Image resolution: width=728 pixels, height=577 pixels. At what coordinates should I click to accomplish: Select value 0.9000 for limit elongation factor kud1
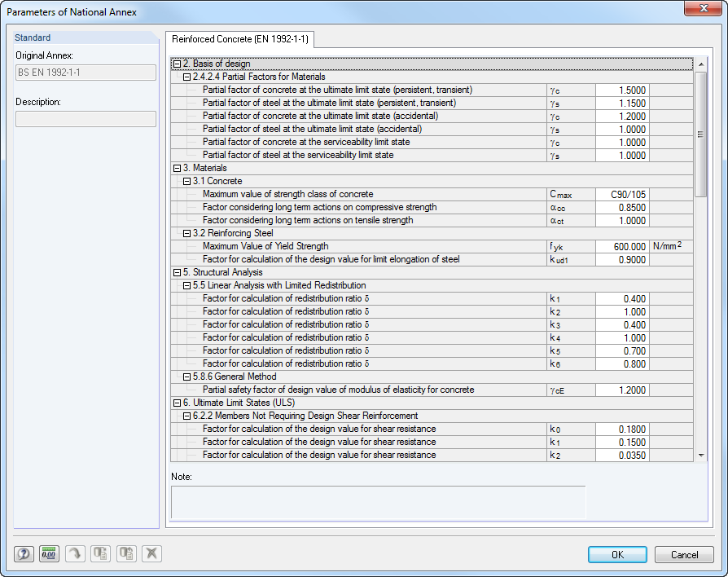622,259
